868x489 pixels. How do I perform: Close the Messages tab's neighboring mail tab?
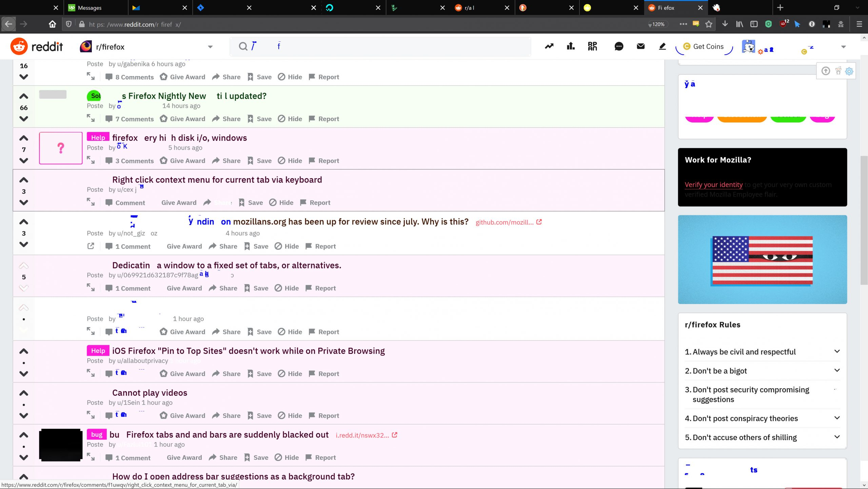[x=185, y=7]
